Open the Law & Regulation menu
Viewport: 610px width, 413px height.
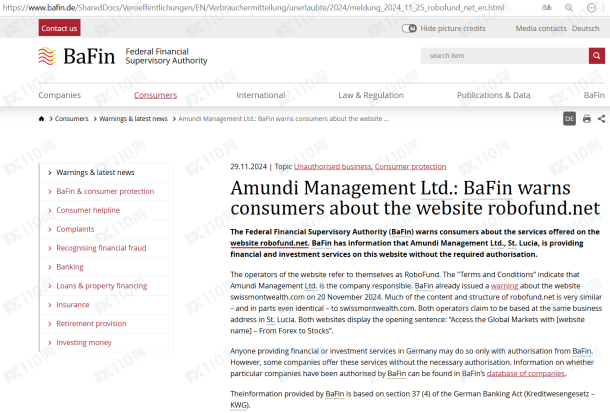[x=371, y=95]
